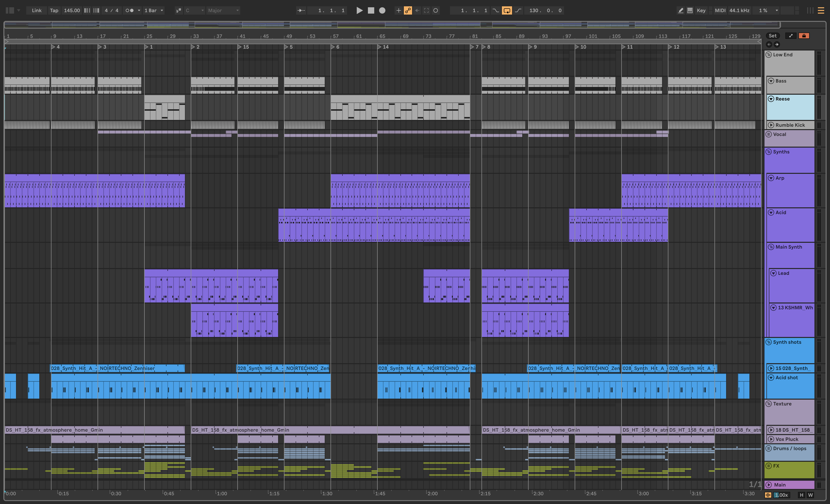Click the Lock Envelopes orange lock icon
This screenshot has height=504, width=830.
804,36
